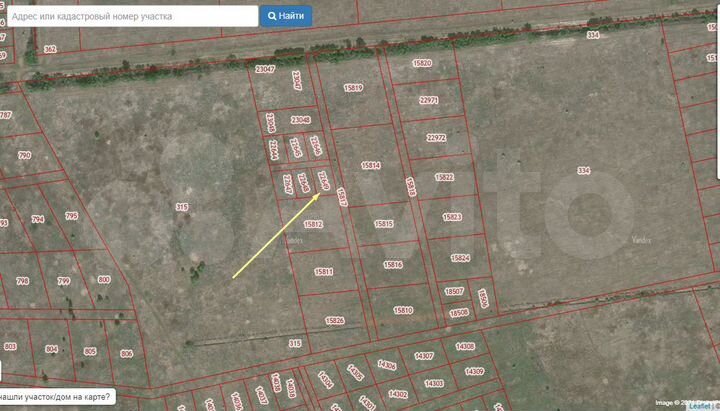Select parcel labeled 15811

(323, 271)
